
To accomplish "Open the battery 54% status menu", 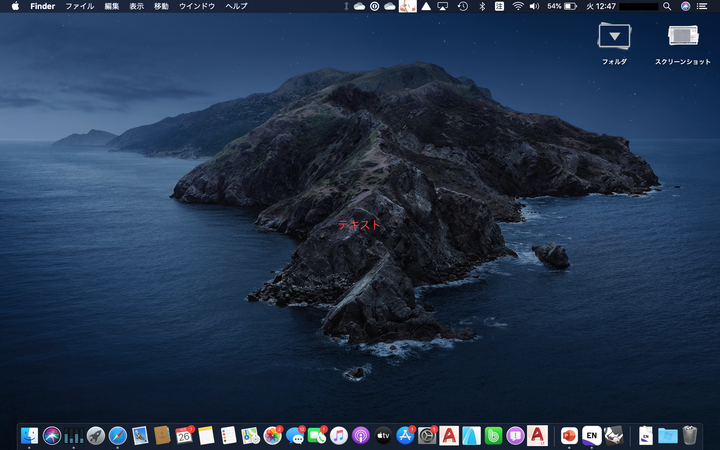I will (x=562, y=6).
